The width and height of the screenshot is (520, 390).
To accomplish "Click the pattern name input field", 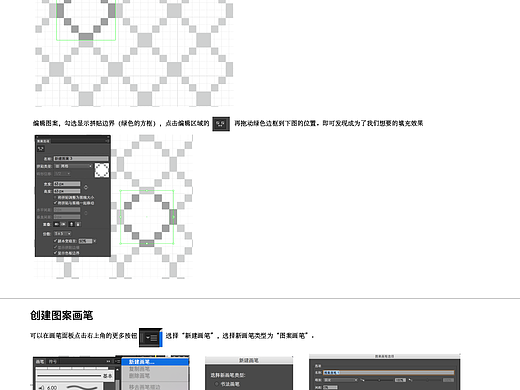I will click(81, 158).
